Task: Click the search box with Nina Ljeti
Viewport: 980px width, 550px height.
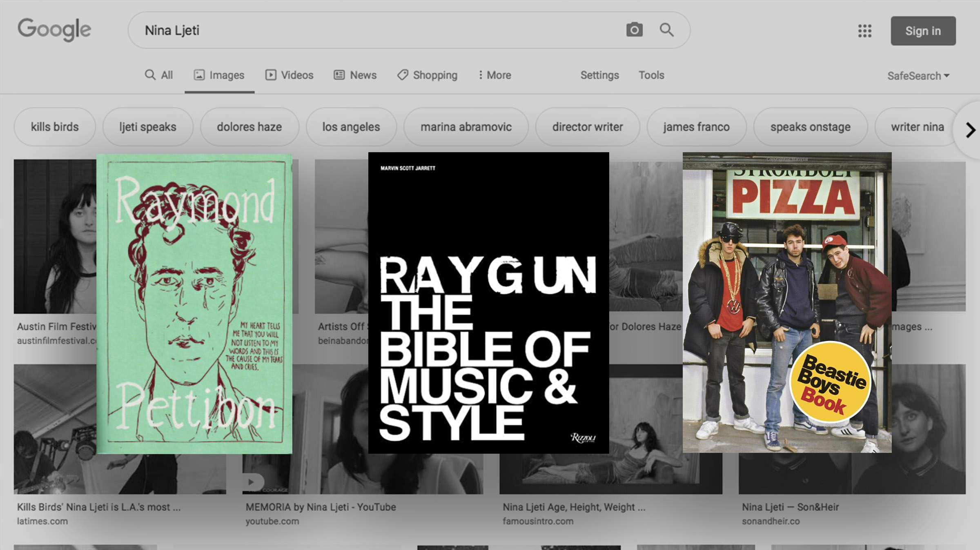Action: (367, 30)
